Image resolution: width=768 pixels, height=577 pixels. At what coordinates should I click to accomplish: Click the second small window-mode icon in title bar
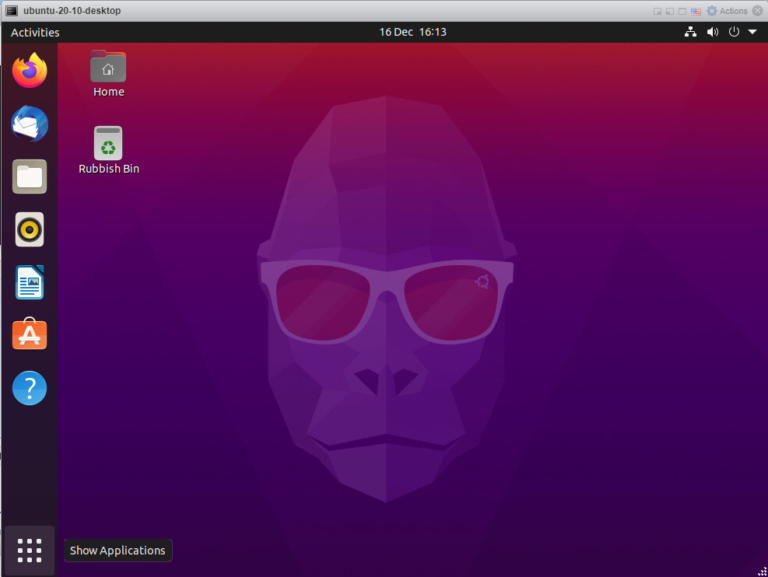tap(670, 11)
